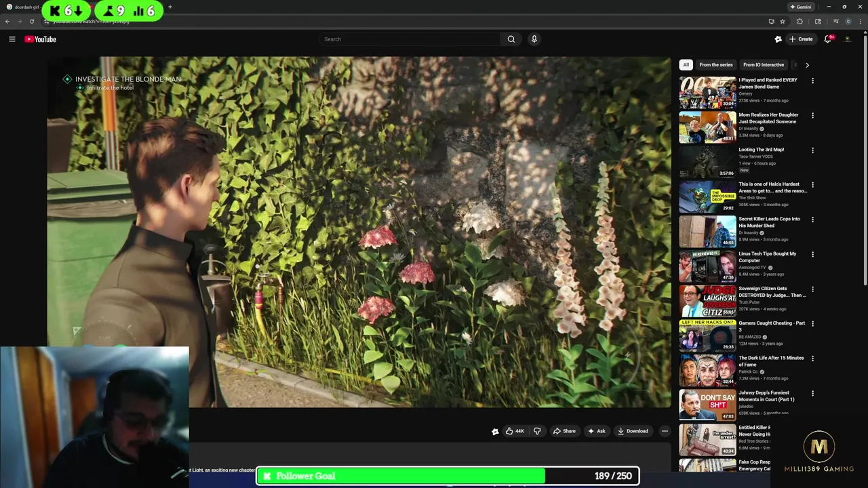Open YouTube notifications bell

click(828, 39)
